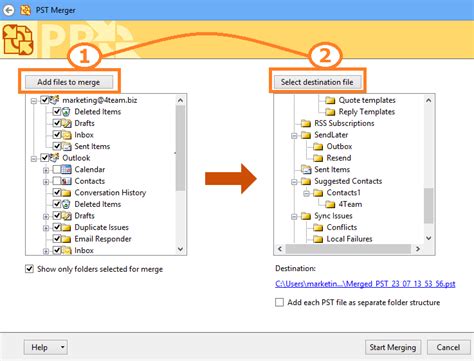Click the Outlook data file icon

click(x=54, y=157)
